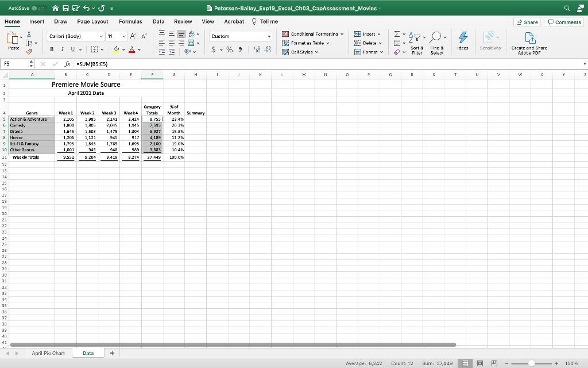Decrease decimal places
This screenshot has width=588, height=368.
pyautogui.click(x=268, y=49)
